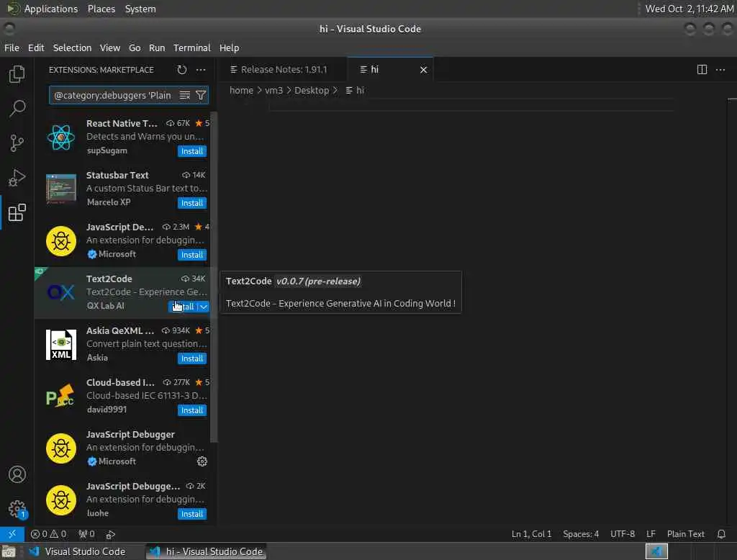The height and width of the screenshot is (560, 737).
Task: Open remote window indicator in status bar
Action: (12, 534)
